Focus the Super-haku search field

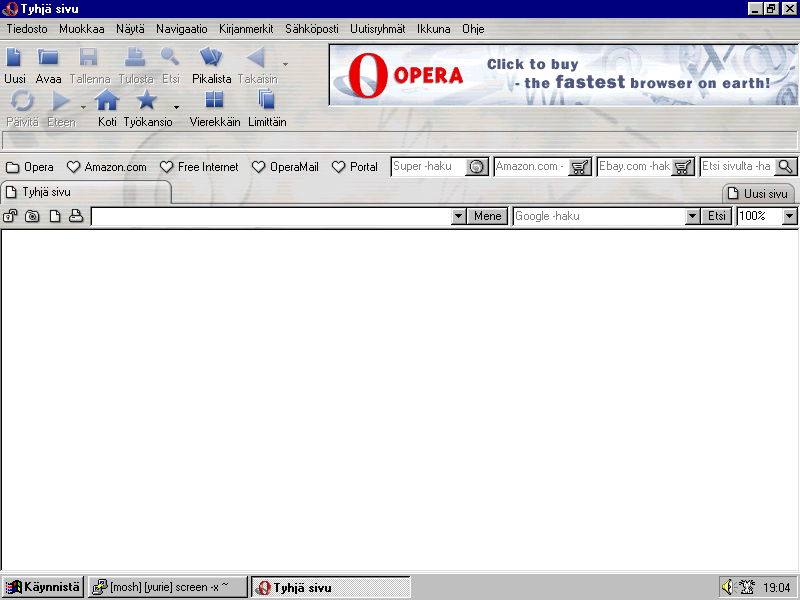[x=429, y=167]
